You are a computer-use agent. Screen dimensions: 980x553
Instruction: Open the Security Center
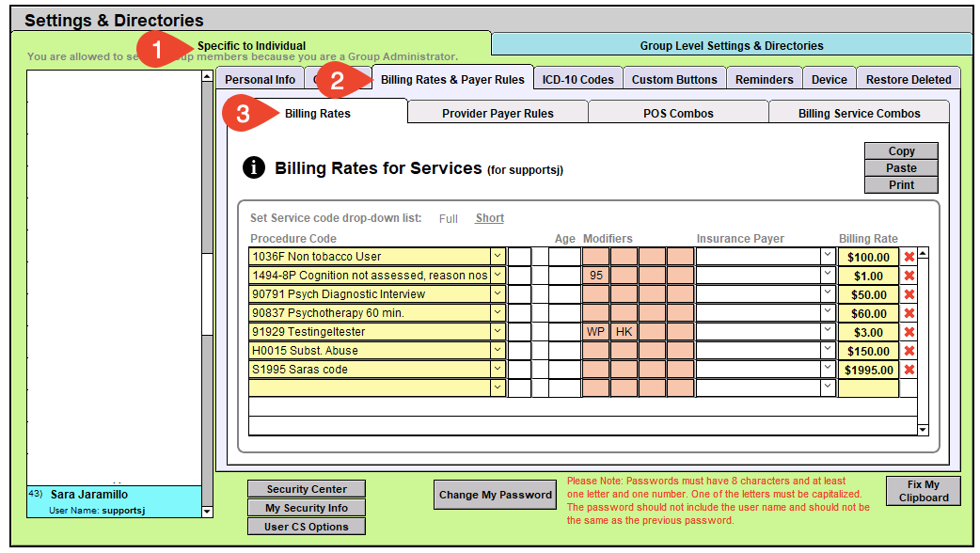tap(307, 489)
